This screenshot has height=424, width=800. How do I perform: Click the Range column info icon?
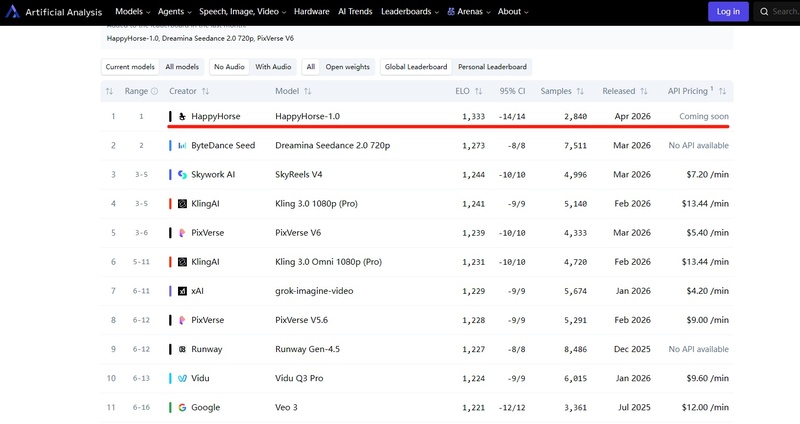pyautogui.click(x=154, y=91)
